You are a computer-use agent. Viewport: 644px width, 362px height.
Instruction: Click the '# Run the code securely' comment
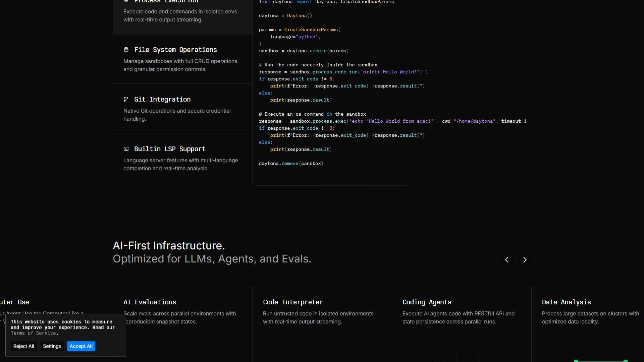point(318,65)
